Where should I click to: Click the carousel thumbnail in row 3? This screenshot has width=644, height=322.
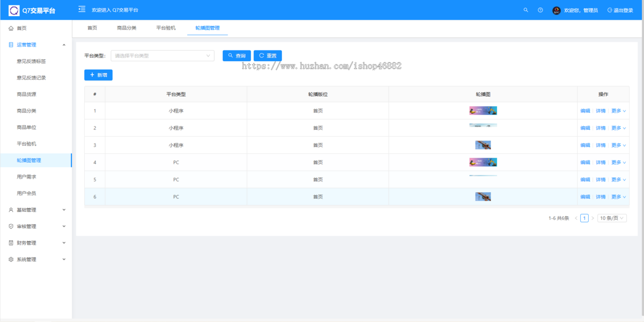483,145
